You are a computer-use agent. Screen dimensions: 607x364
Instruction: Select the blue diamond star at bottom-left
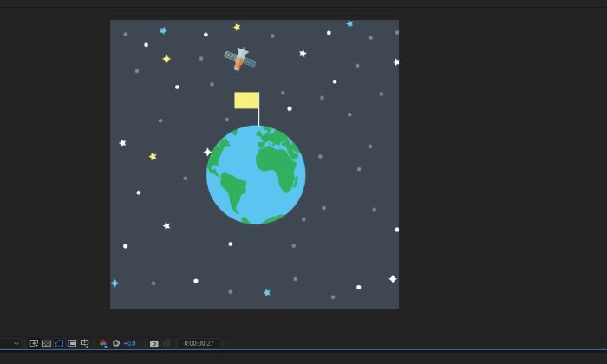tap(114, 283)
